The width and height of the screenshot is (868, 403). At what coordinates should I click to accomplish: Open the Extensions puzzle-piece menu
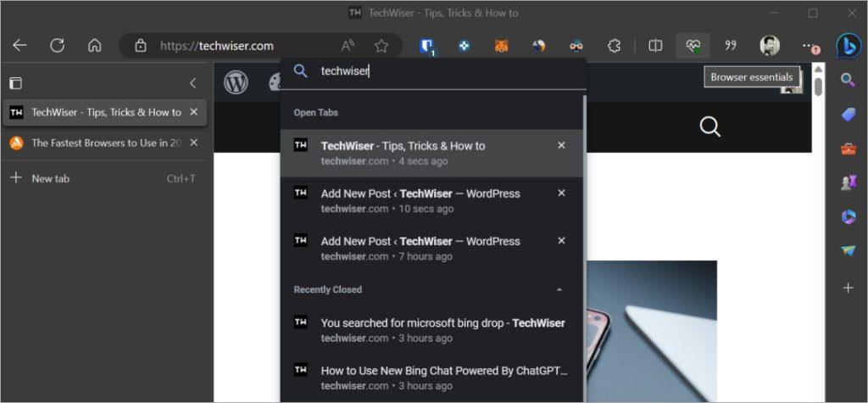tap(614, 46)
